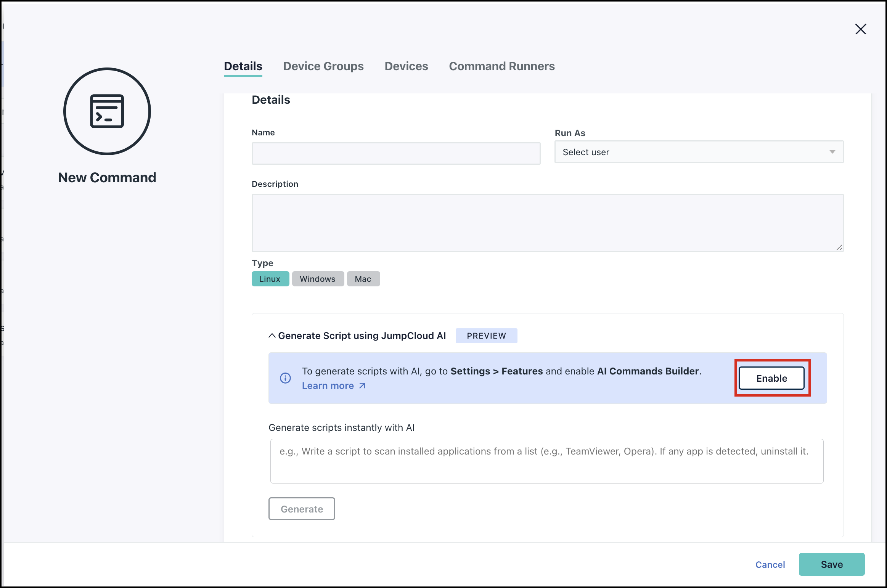Switch to the Device Groups tab
The height and width of the screenshot is (588, 887).
[323, 66]
